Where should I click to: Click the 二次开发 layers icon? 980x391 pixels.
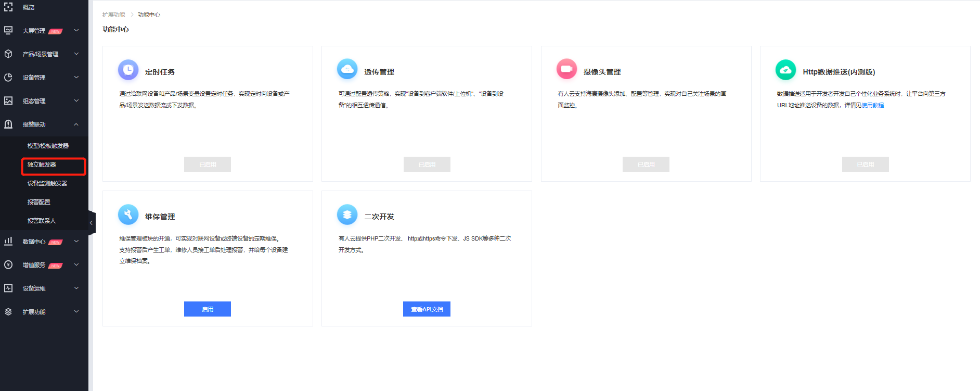347,215
